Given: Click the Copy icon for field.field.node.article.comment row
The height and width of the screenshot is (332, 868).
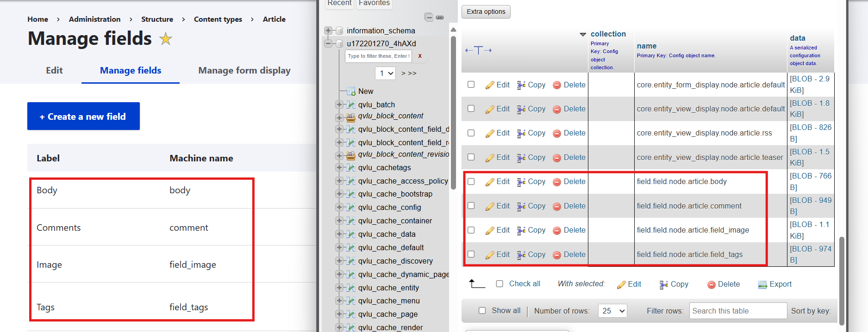Looking at the screenshot, I should [x=521, y=206].
